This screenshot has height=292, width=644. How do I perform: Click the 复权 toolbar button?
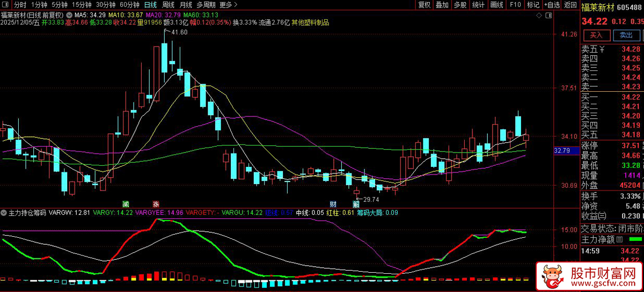tap(424, 5)
